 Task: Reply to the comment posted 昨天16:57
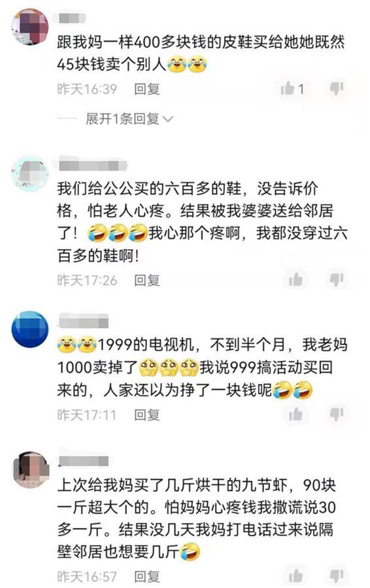[147, 576]
